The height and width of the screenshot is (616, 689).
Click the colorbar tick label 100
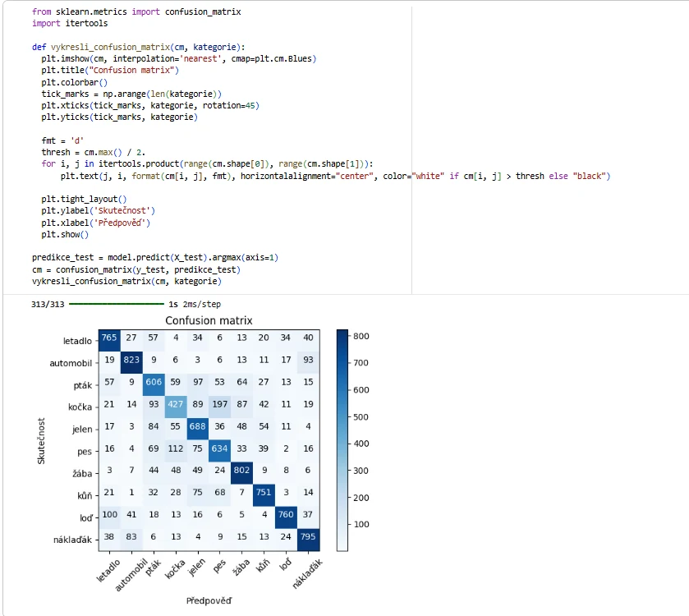coord(361,524)
